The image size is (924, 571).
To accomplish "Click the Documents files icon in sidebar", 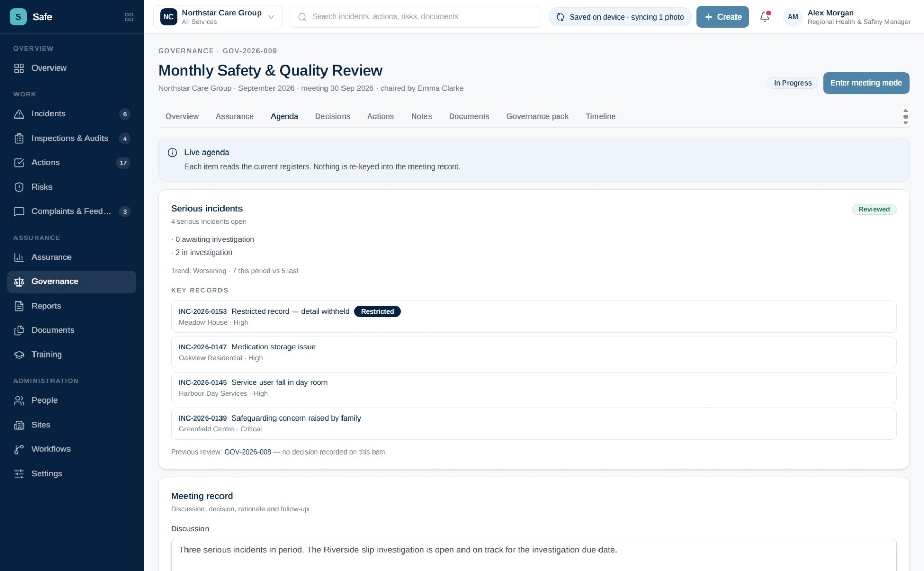I will (19, 330).
